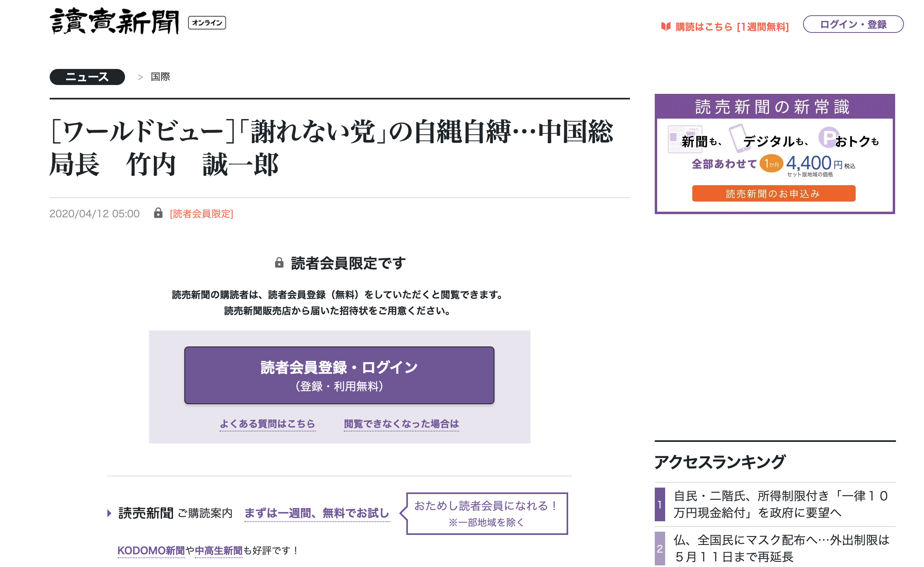Click 読者会員登録・ログイン purple button

(339, 375)
